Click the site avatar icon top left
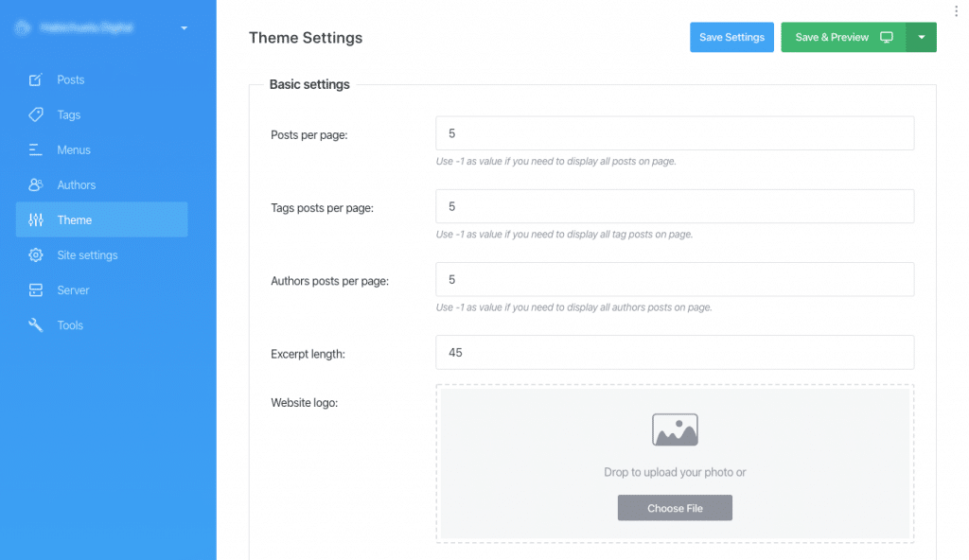Screen dimensions: 969x560 pyautogui.click(x=22, y=27)
